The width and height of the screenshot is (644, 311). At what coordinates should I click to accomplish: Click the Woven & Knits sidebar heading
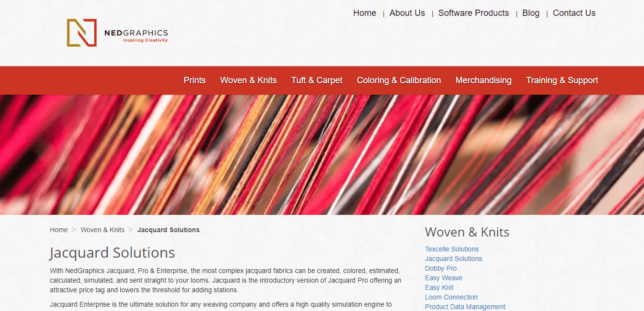[467, 232]
